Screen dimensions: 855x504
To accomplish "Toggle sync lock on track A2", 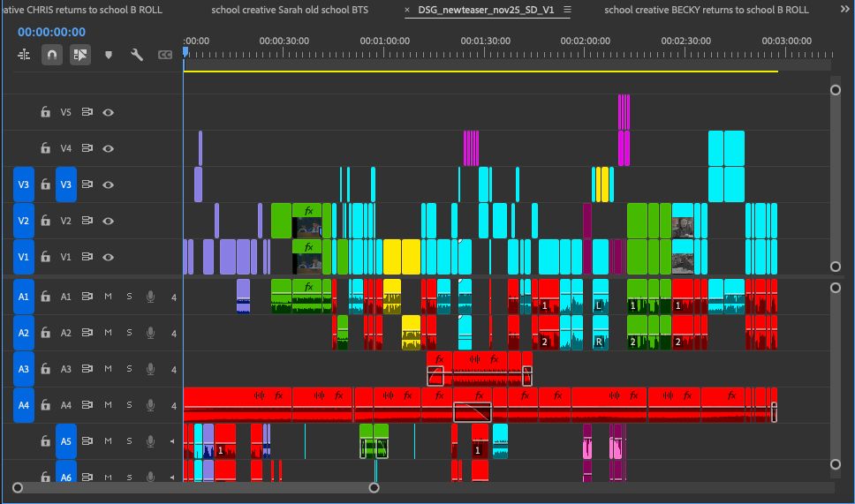I will [87, 332].
